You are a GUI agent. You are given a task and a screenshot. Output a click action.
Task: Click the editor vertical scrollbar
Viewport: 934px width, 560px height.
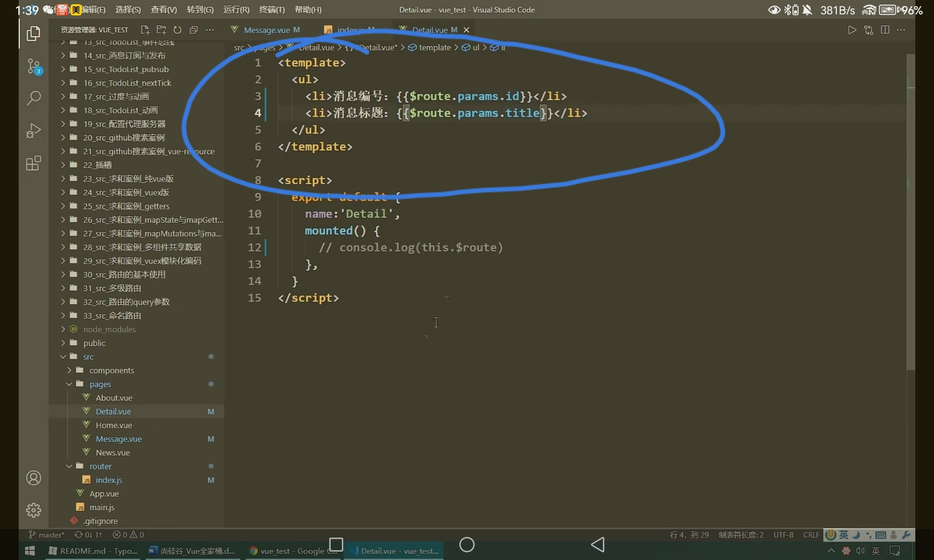click(911, 210)
